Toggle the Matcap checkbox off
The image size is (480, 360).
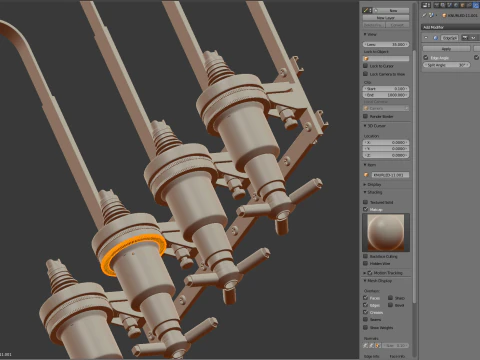pos(365,209)
